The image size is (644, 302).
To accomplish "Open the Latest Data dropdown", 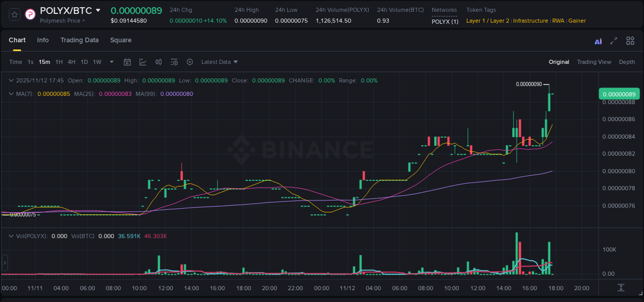I will click(219, 62).
